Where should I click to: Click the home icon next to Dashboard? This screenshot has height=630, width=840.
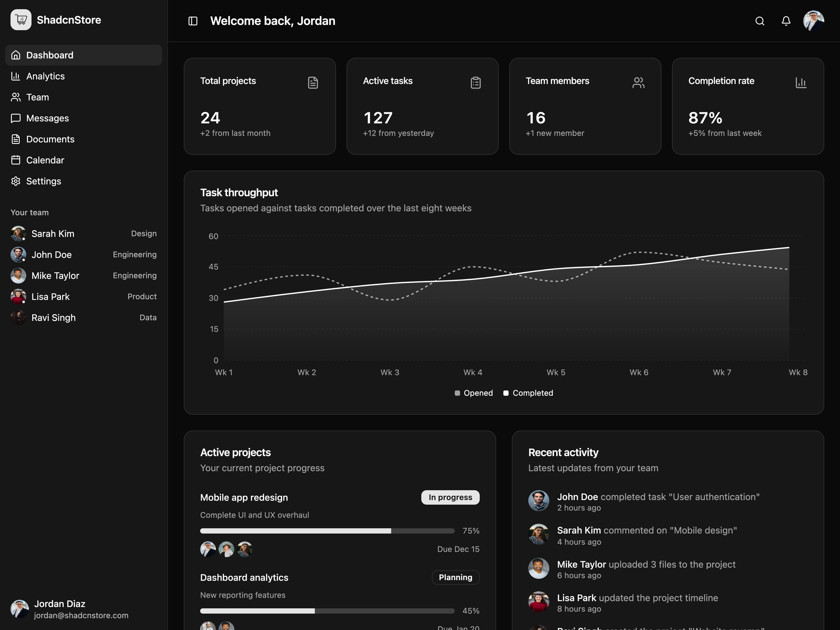(x=16, y=55)
